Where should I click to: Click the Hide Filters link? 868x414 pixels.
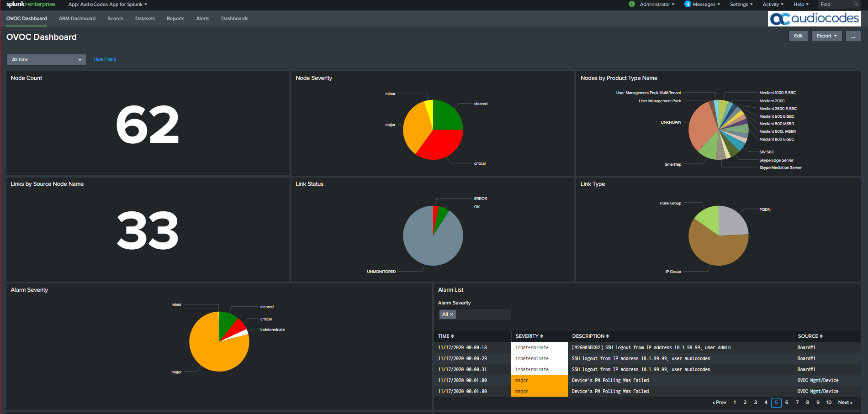click(x=105, y=59)
